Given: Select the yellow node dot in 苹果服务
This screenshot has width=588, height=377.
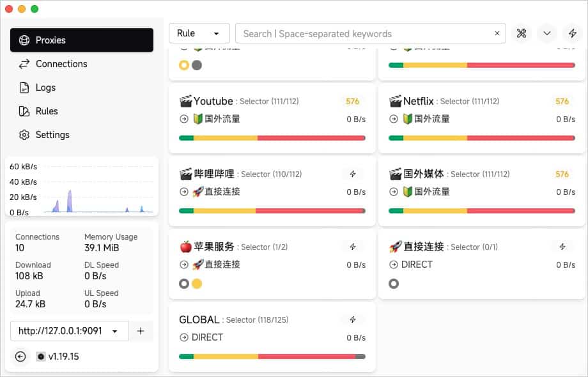Looking at the screenshot, I should 197,284.
